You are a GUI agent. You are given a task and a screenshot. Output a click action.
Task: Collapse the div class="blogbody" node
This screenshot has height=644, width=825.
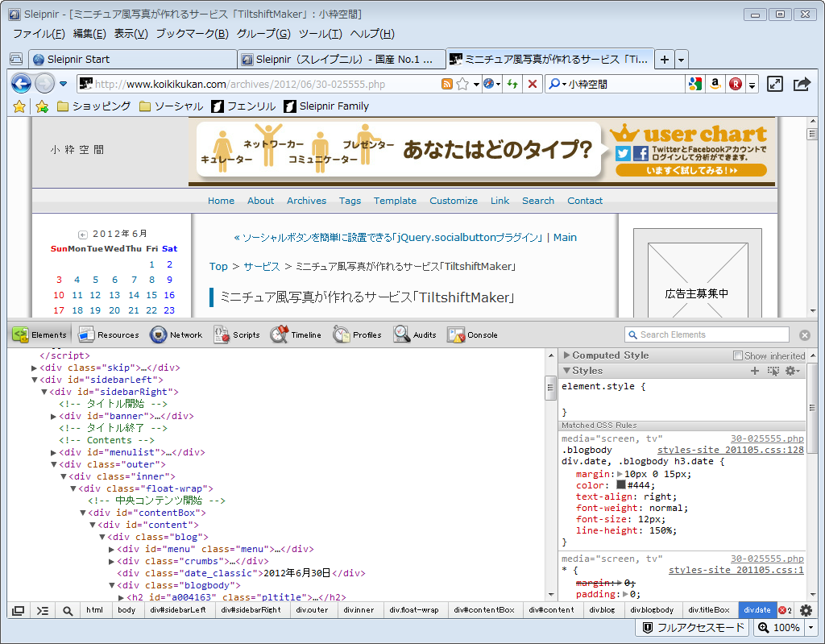pyautogui.click(x=111, y=585)
